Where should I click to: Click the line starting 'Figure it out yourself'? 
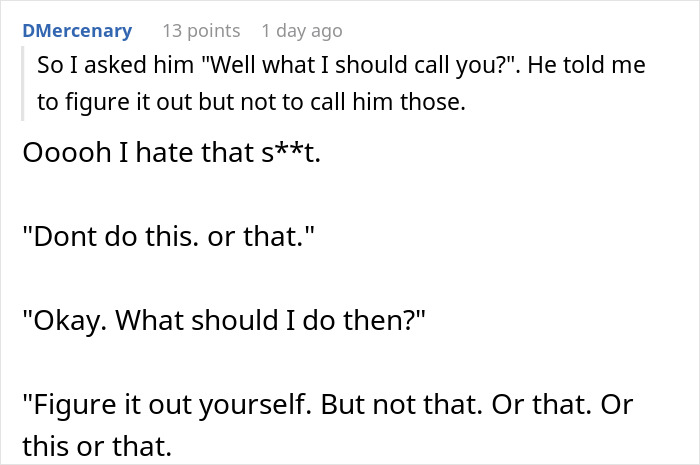[x=328, y=405]
